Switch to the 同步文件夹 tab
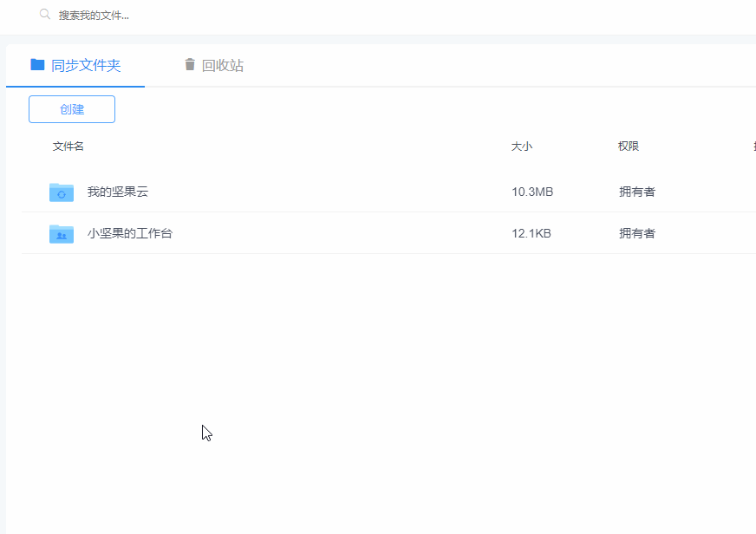This screenshot has height=534, width=756. pos(75,66)
